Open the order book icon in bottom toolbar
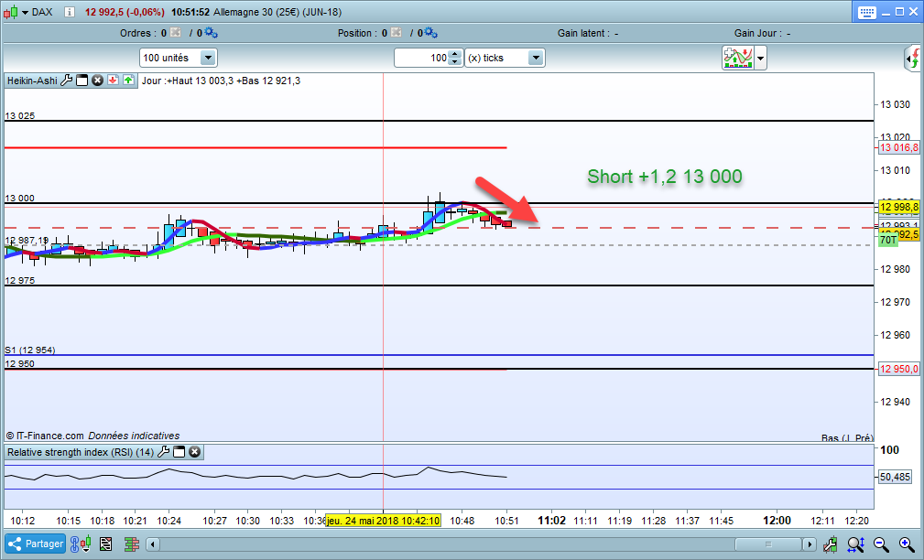Image resolution: width=924 pixels, height=560 pixels. 131,544
